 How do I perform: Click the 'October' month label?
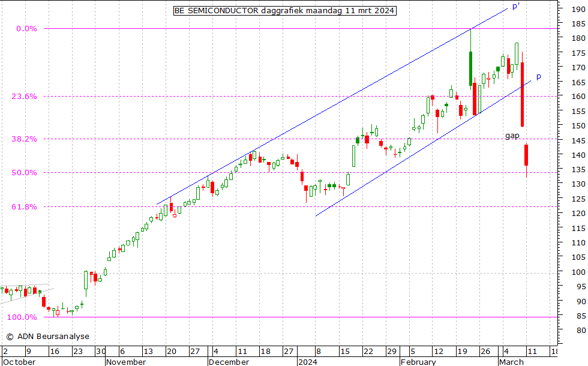pos(19,362)
